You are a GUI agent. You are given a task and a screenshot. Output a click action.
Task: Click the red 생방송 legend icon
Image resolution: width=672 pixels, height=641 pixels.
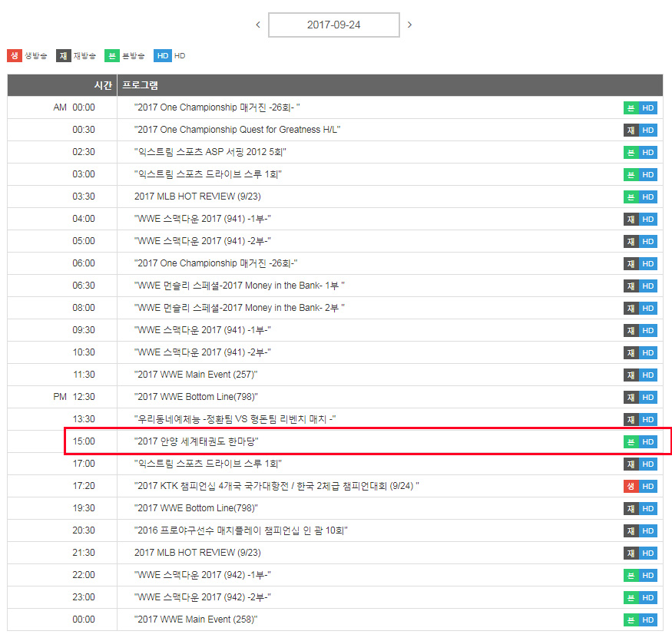click(15, 55)
